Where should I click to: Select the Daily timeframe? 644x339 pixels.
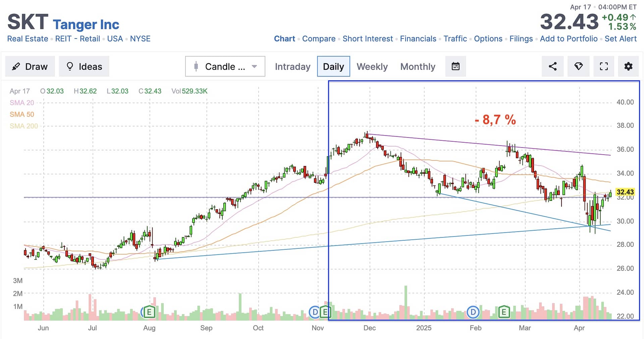333,66
